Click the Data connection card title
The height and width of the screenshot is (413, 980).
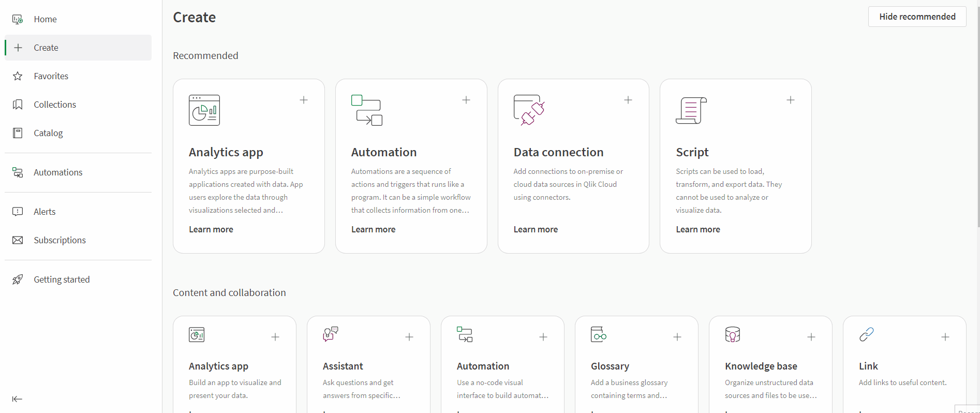(558, 152)
